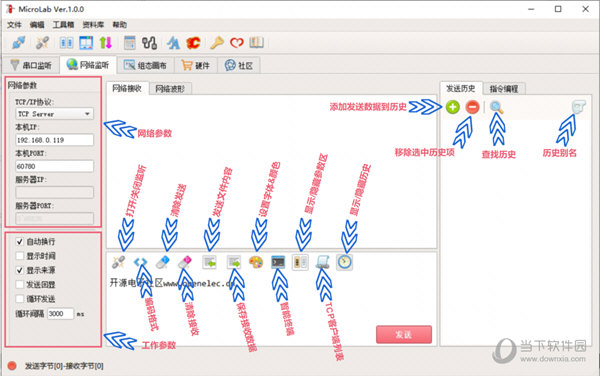Click send file content icon
600x376 pixels.
pyautogui.click(x=209, y=262)
